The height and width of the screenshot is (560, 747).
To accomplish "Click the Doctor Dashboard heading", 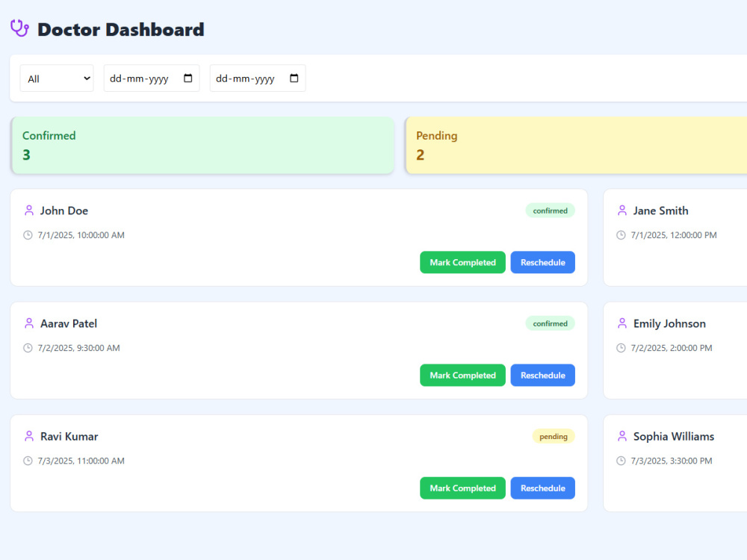I will pos(121,30).
